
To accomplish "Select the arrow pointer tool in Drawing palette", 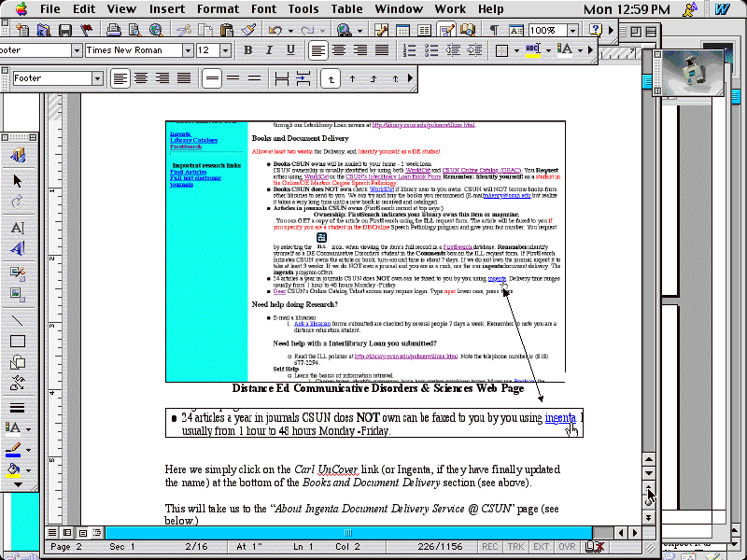I will (18, 181).
